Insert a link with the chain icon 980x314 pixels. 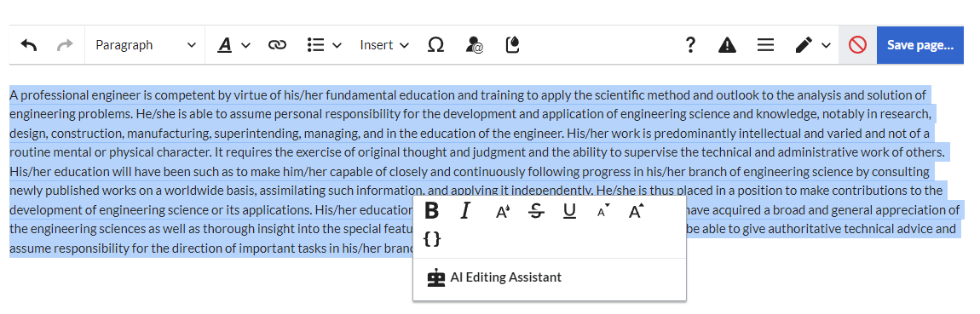(277, 45)
